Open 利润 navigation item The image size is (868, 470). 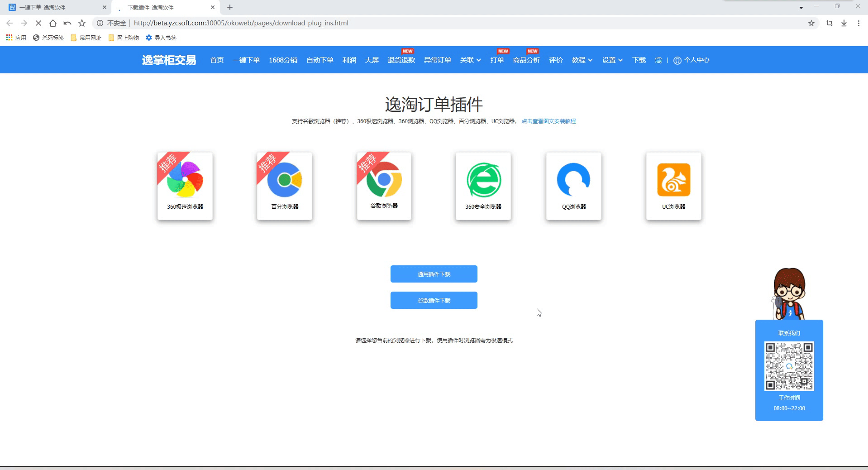(349, 60)
